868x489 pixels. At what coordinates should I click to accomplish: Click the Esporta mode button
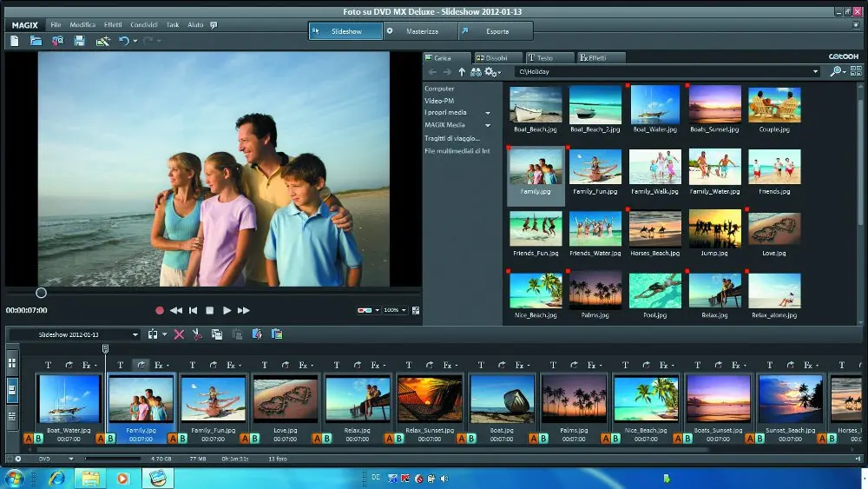[496, 31]
